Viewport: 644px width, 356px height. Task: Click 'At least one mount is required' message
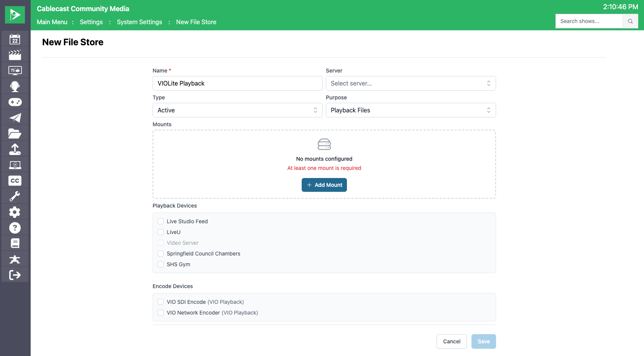324,168
